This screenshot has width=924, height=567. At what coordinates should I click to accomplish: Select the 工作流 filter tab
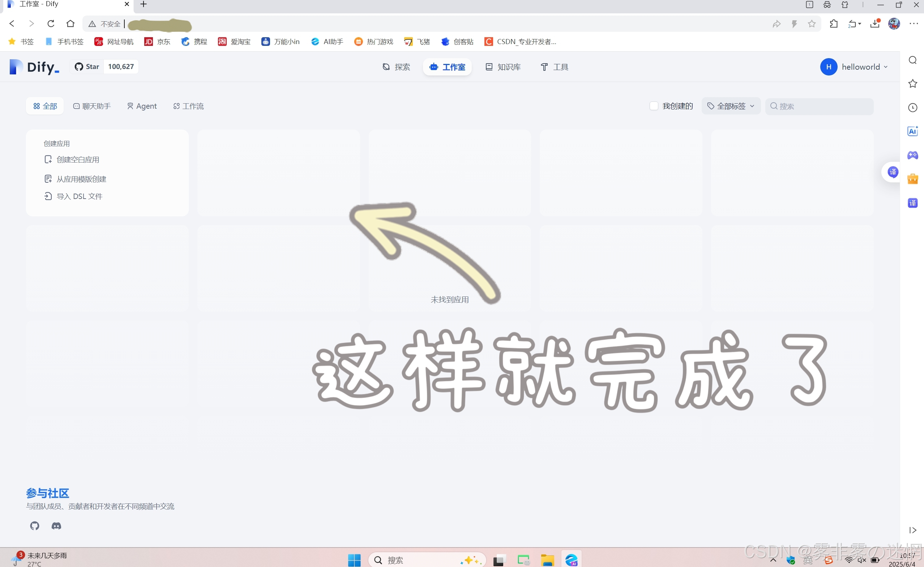[x=188, y=106]
